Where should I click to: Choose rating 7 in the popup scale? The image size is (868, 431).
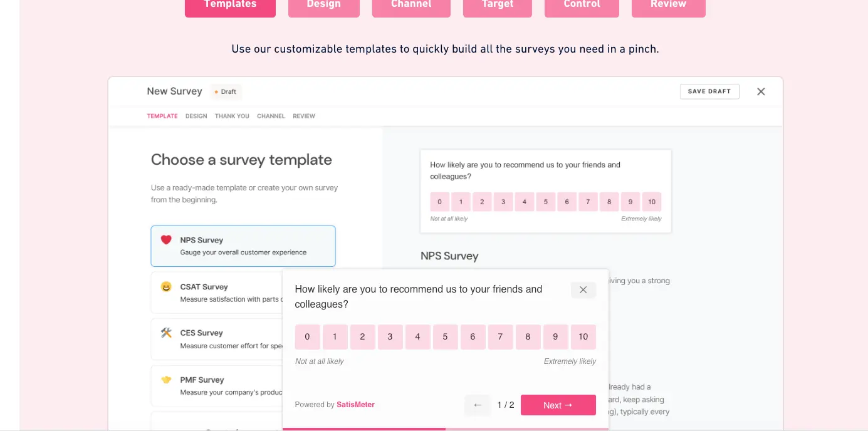(500, 337)
